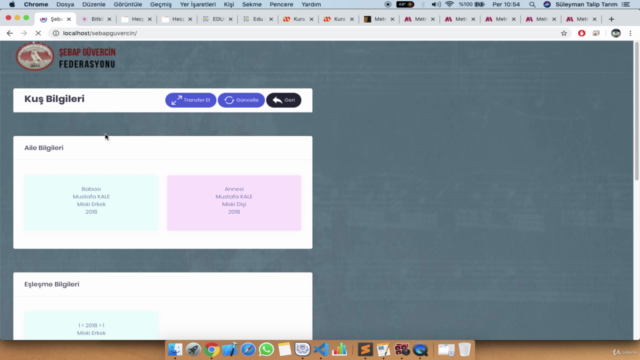640x360 pixels.
Task: Open WhatsApp from the dock
Action: 266,350
